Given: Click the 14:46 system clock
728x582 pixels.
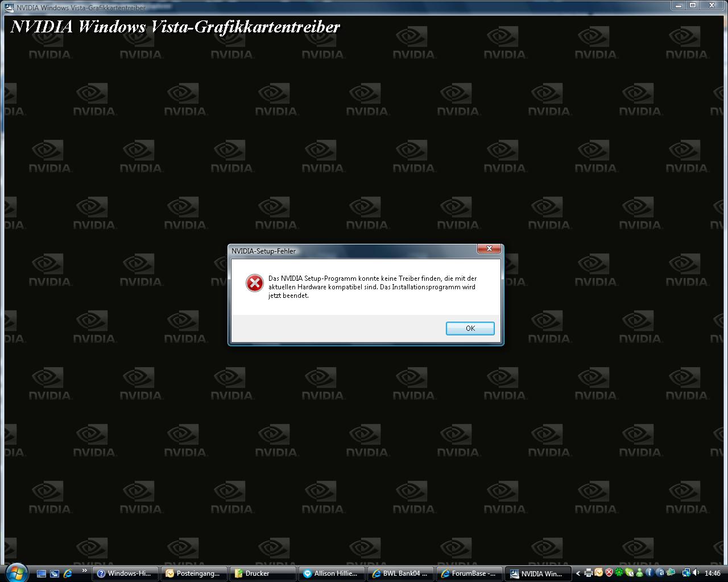Looking at the screenshot, I should click(x=713, y=573).
